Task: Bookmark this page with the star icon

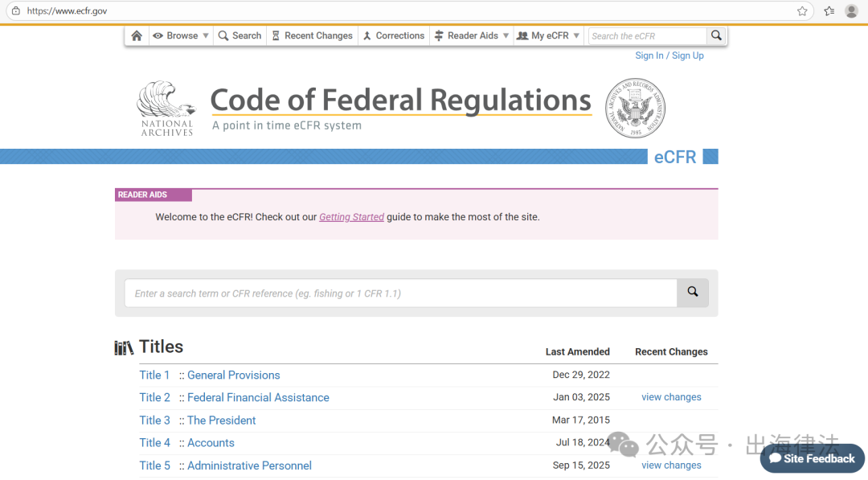Action: (x=802, y=11)
